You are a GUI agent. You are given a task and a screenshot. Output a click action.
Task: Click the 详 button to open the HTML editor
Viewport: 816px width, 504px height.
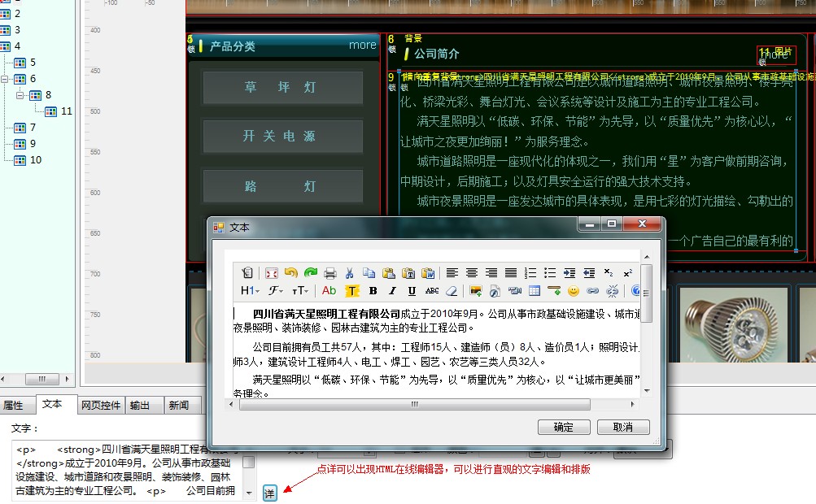coord(269,493)
